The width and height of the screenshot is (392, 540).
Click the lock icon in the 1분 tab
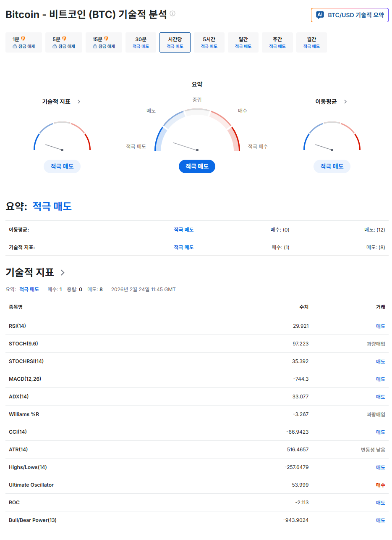pyautogui.click(x=15, y=47)
